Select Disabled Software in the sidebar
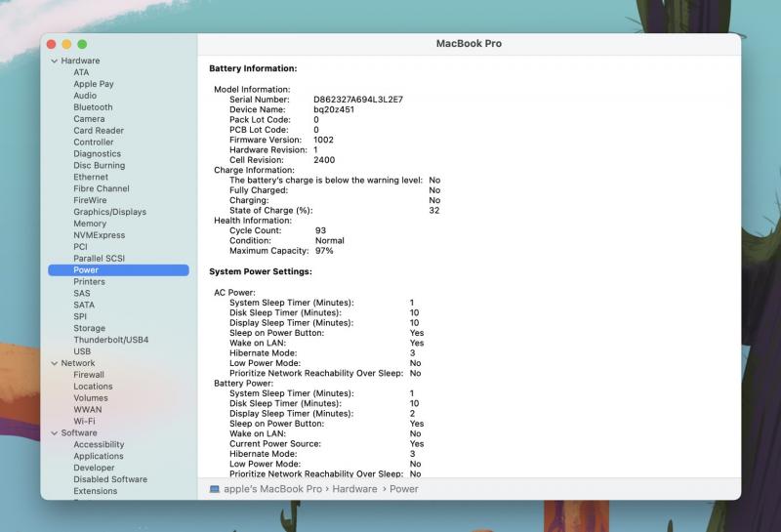Screen dimensions: 781x532 [x=110, y=479]
